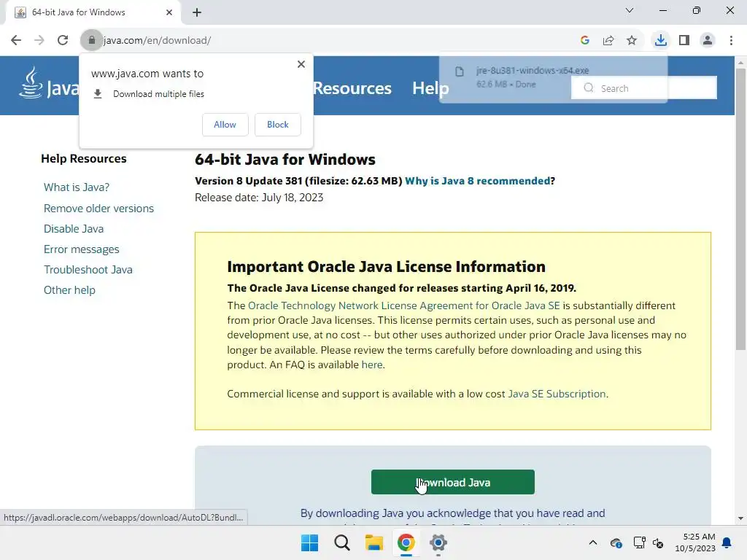Viewport: 747px width, 560px height.
Task: Open site info via the lock icon
Action: 92,41
